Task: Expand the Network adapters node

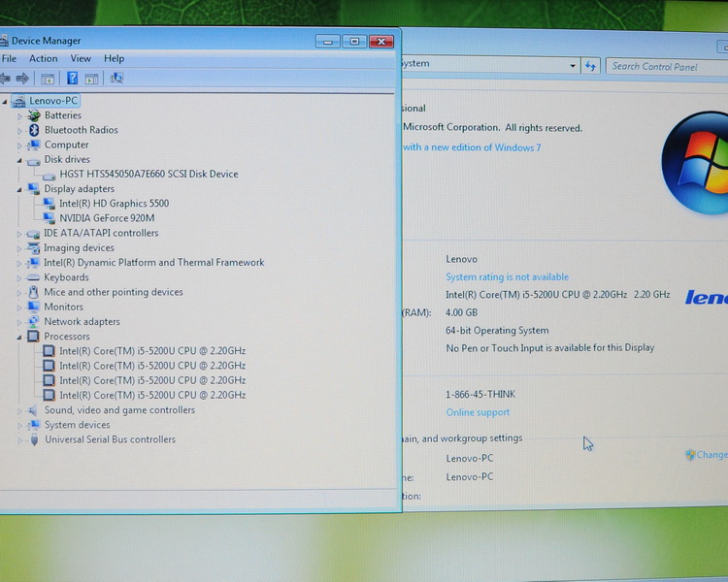Action: click(19, 322)
